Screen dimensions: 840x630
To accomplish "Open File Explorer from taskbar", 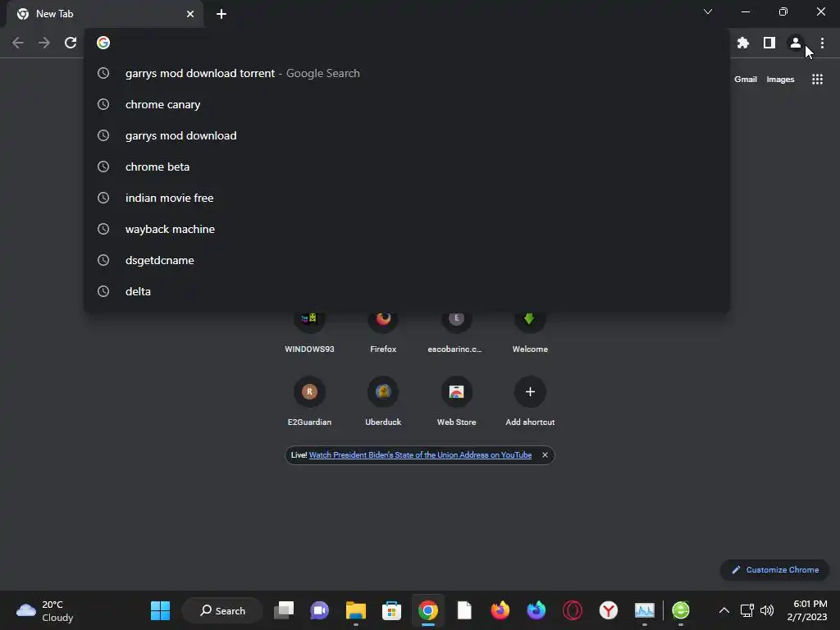I will [x=356, y=610].
